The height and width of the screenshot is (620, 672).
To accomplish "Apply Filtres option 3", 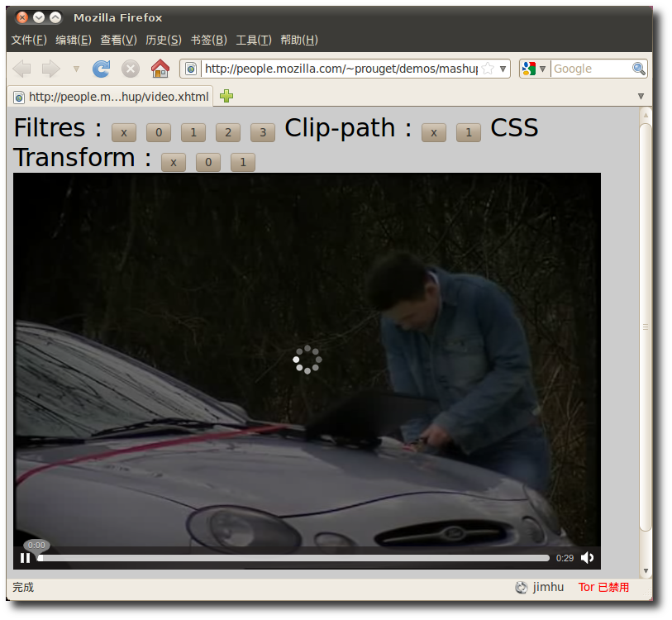I will (263, 132).
